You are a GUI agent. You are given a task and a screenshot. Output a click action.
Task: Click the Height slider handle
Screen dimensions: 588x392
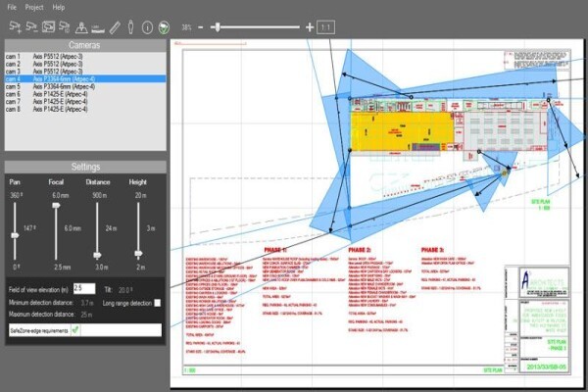click(x=138, y=254)
